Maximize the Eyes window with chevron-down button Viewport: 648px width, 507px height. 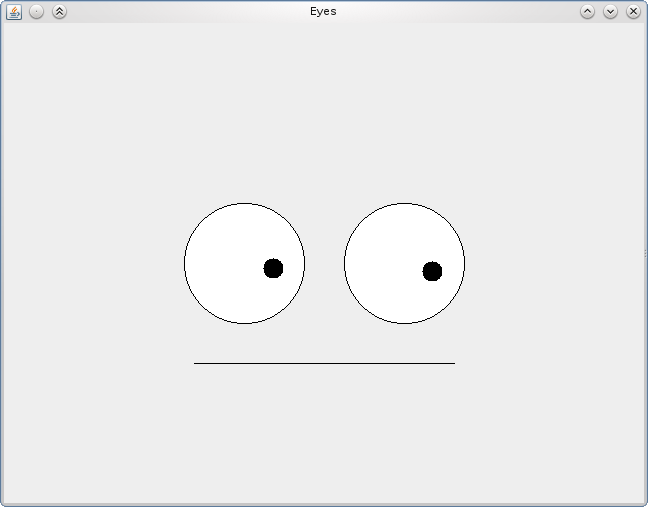(x=610, y=12)
